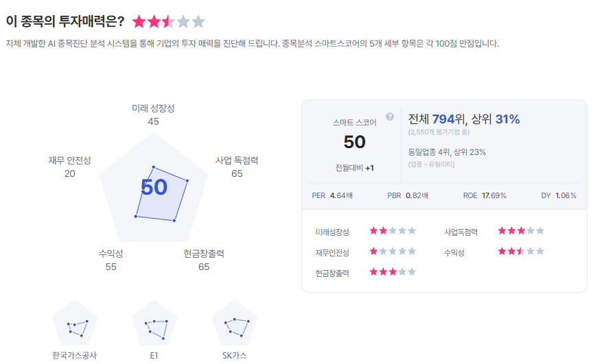Click the 수익성 axis label on radar
This screenshot has height=364, width=602.
[x=111, y=254]
